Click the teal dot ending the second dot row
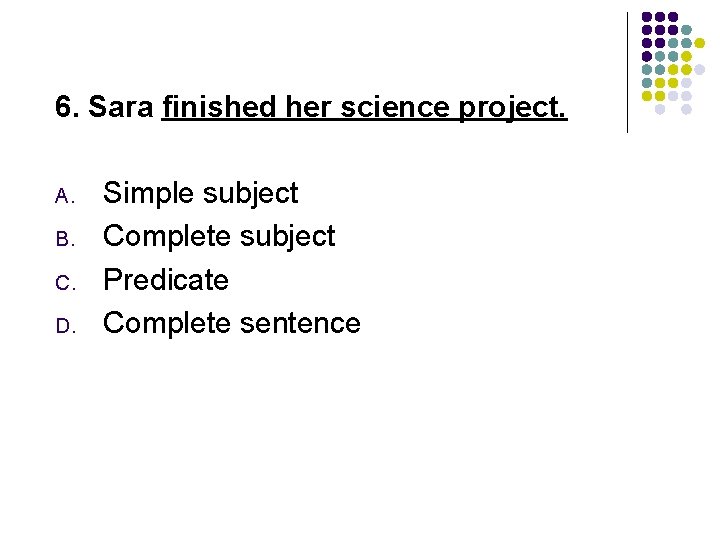The height and width of the screenshot is (540, 720). coord(686,30)
